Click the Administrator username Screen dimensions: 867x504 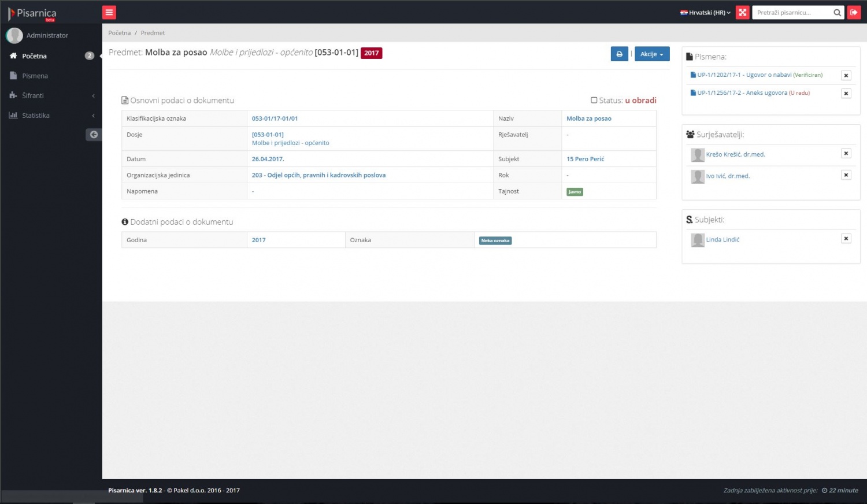pos(47,35)
